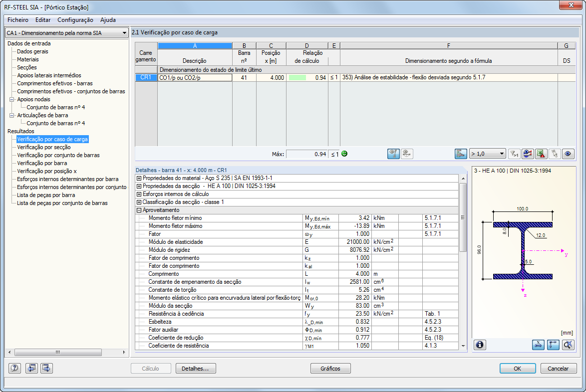Collapse Apoios nodais tree node
The height and width of the screenshot is (392, 586).
(x=12, y=99)
